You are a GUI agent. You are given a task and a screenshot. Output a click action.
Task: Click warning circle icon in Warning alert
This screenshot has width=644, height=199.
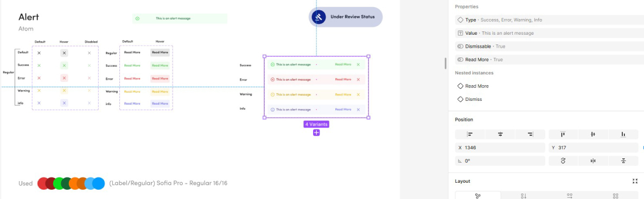[272, 94]
